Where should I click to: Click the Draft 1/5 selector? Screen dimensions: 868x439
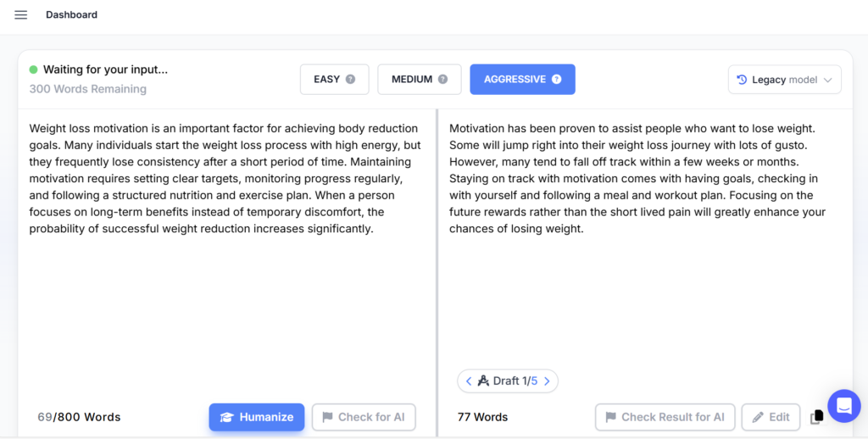(x=507, y=381)
